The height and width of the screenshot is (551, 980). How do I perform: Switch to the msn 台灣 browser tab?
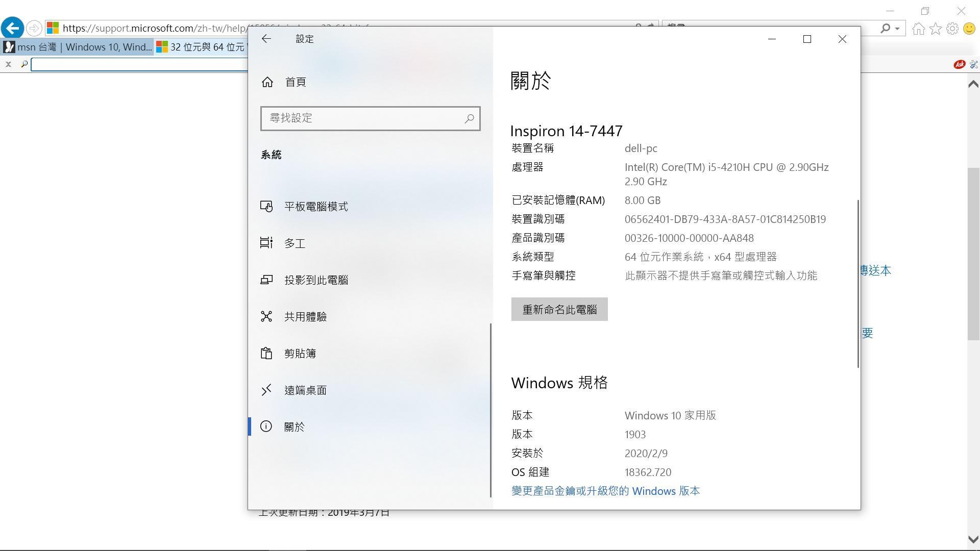point(78,47)
